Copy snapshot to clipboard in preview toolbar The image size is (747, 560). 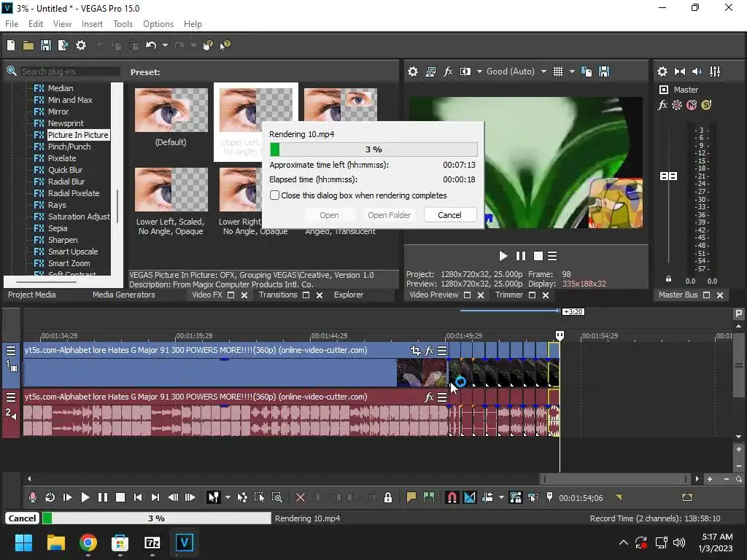[587, 71]
